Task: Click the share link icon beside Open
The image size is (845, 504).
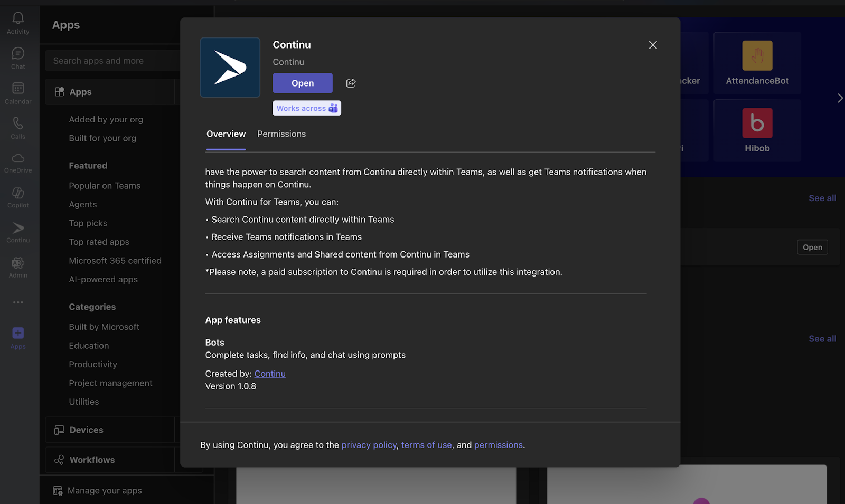Action: click(351, 83)
